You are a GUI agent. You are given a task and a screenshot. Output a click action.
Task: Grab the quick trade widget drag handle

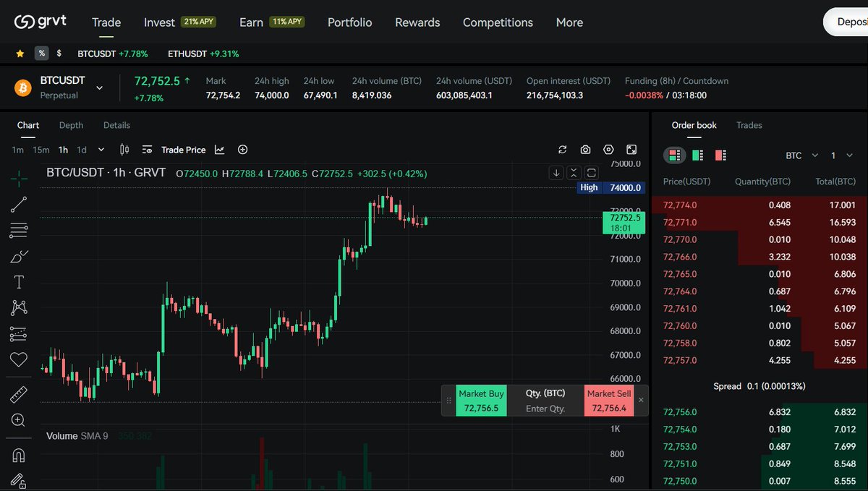(448, 400)
